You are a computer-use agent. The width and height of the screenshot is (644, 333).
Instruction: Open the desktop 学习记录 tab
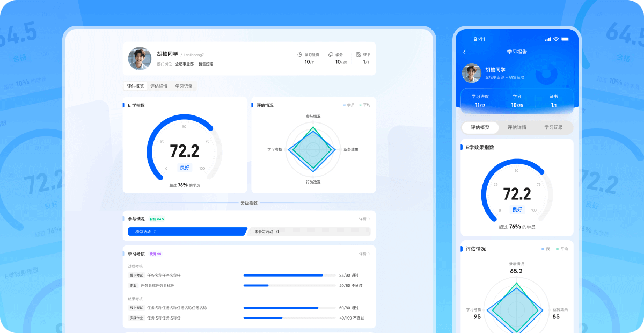tap(184, 86)
